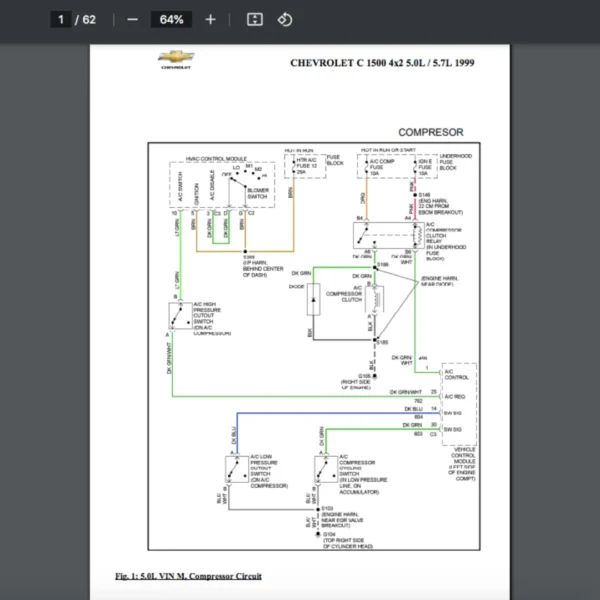
Task: Click the zoom out minus button
Action: pos(133,20)
